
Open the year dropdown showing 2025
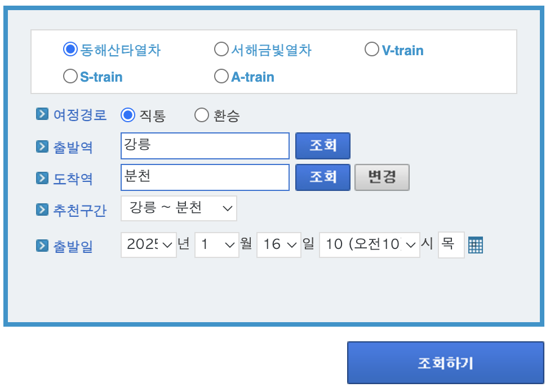pos(148,244)
